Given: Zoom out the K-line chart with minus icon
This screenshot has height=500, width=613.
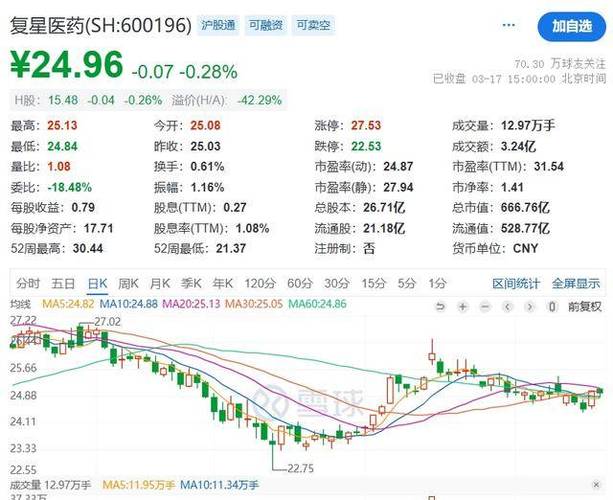Looking at the screenshot, I should coord(485,306).
